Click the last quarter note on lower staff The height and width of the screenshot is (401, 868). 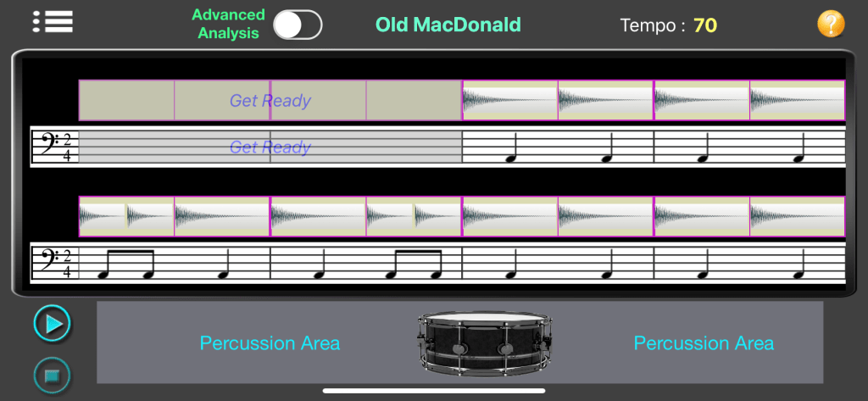click(798, 265)
